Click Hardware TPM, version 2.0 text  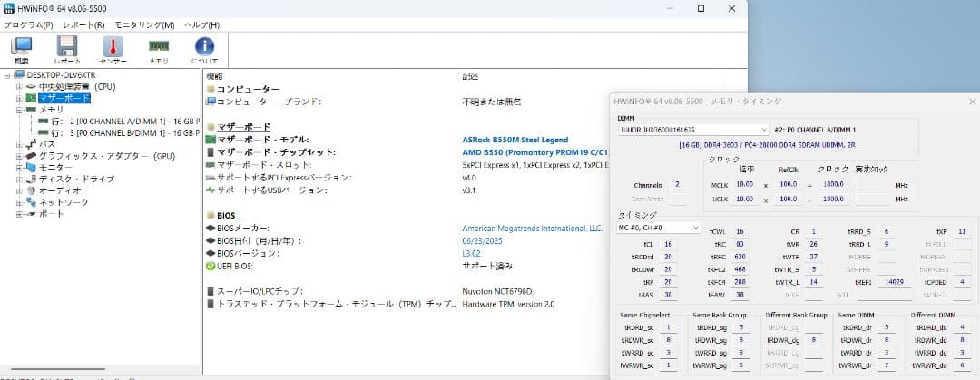click(x=508, y=305)
